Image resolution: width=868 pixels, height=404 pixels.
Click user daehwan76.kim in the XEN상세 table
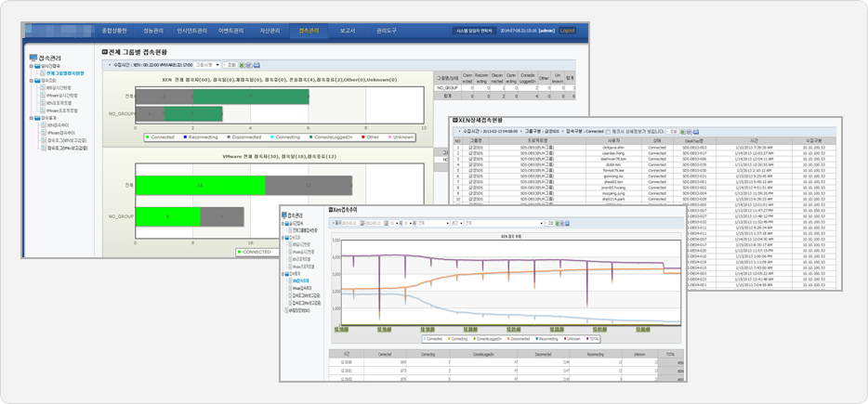coord(613,159)
